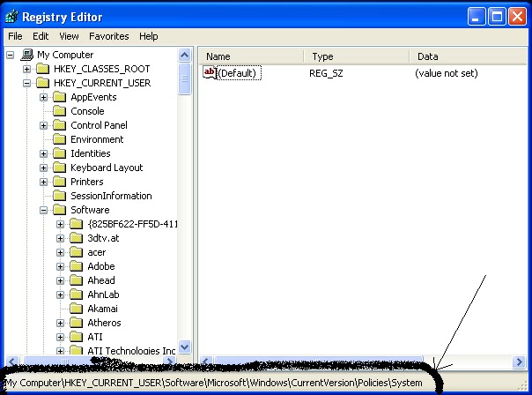This screenshot has width=532, height=395.
Task: Select the SessionInformation key label
Action: click(111, 196)
